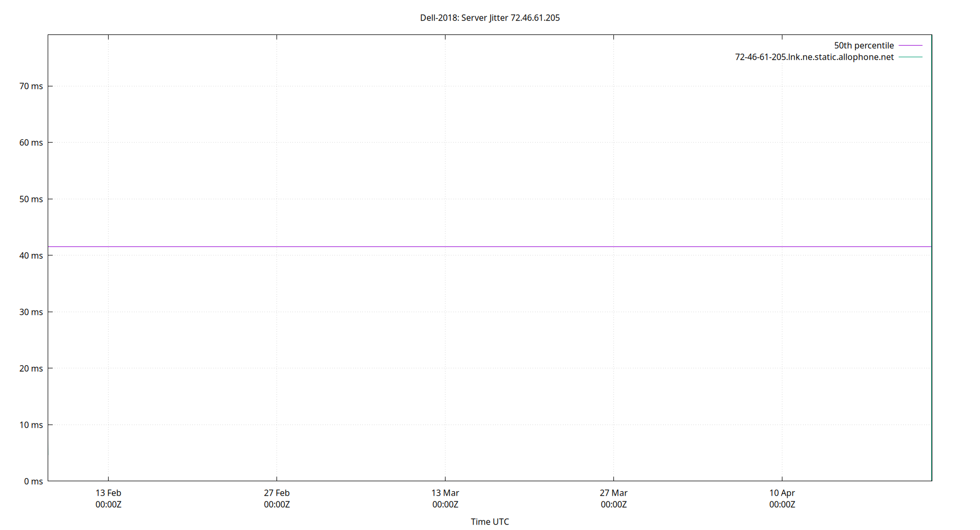Click the '50th percentile' legend entry
This screenshot has width=980, height=530.
[865, 45]
